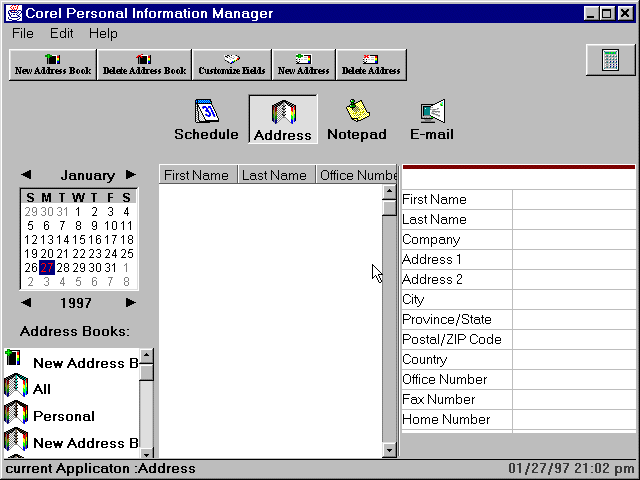The image size is (640, 480).
Task: Click the Corel application title bar icon
Action: click(x=13, y=13)
